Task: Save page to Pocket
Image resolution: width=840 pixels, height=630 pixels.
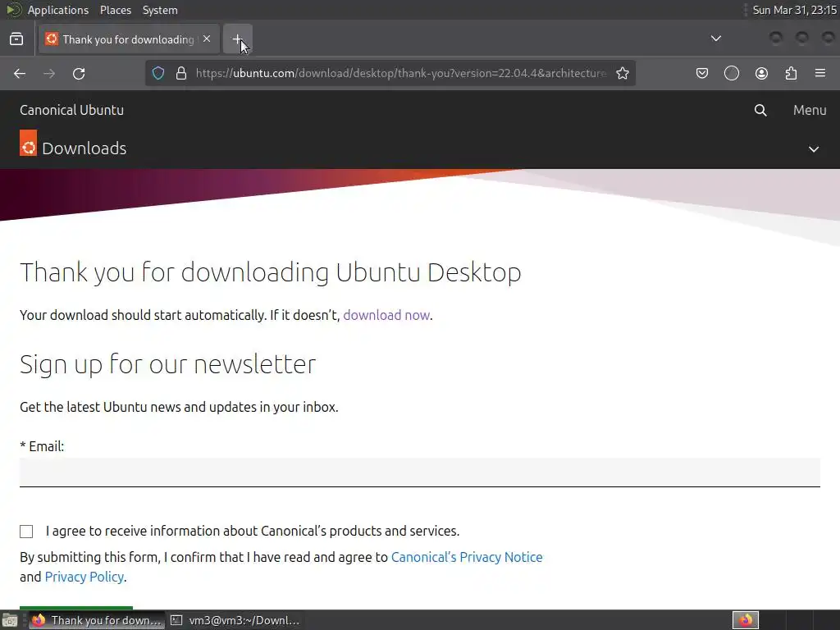Action: point(702,73)
